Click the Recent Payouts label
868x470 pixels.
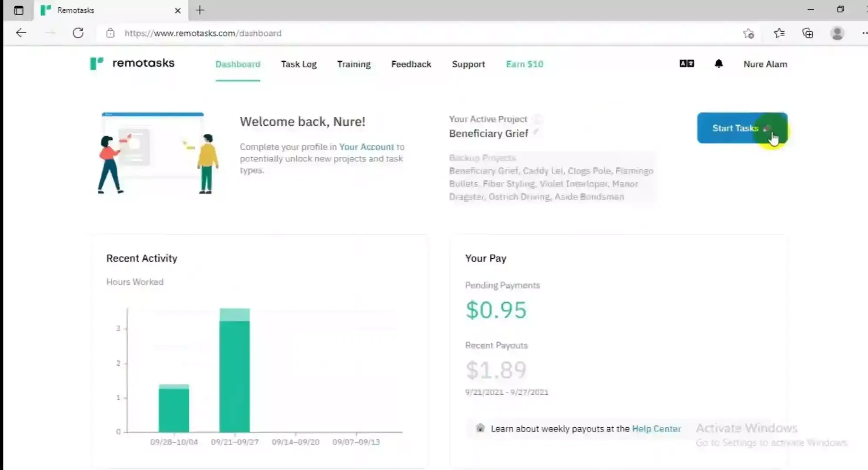(496, 345)
